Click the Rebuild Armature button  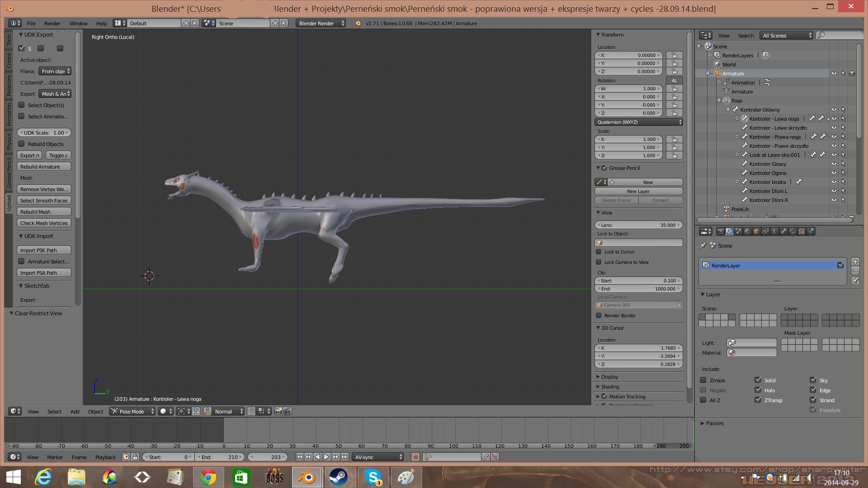click(44, 166)
